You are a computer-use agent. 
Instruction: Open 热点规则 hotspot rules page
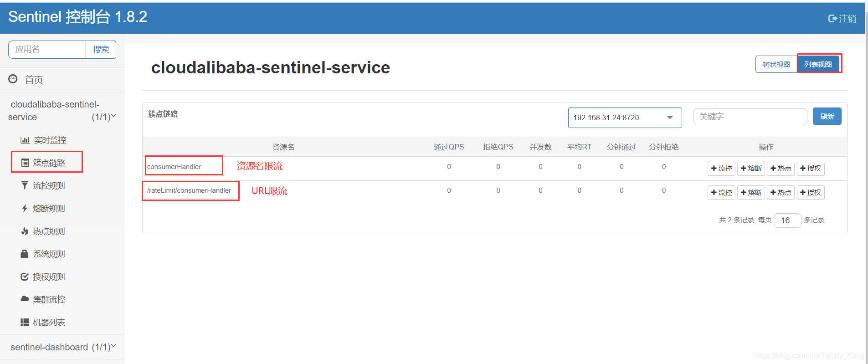coord(49,231)
